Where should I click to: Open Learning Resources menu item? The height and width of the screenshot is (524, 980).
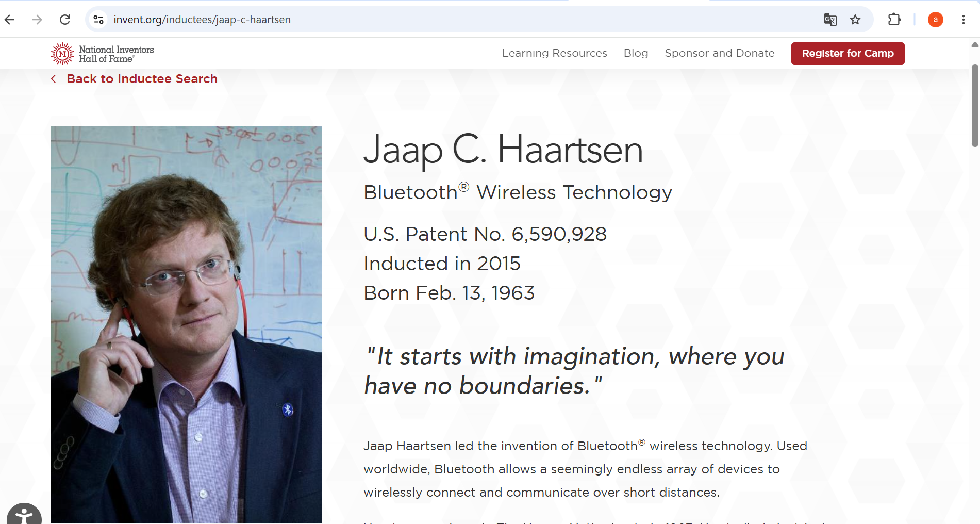555,53
